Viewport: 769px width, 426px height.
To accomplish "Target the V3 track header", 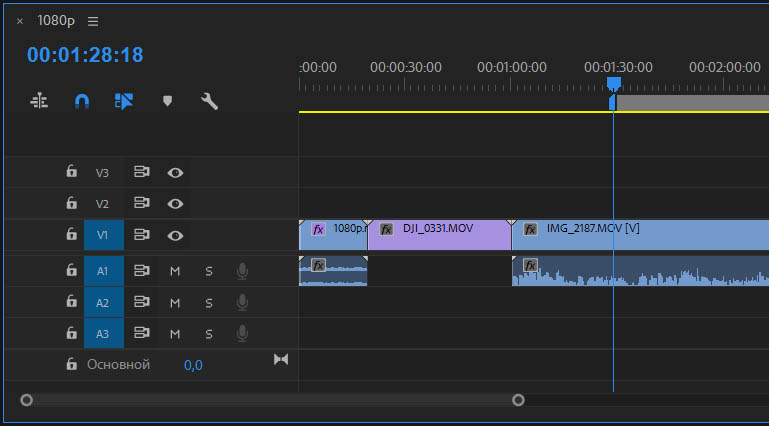I will tap(102, 173).
